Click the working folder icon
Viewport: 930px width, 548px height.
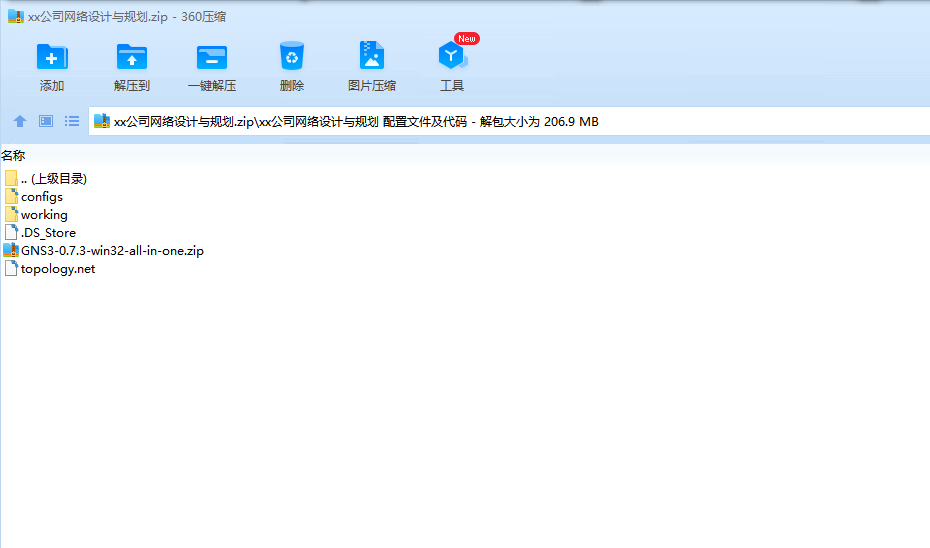point(11,214)
